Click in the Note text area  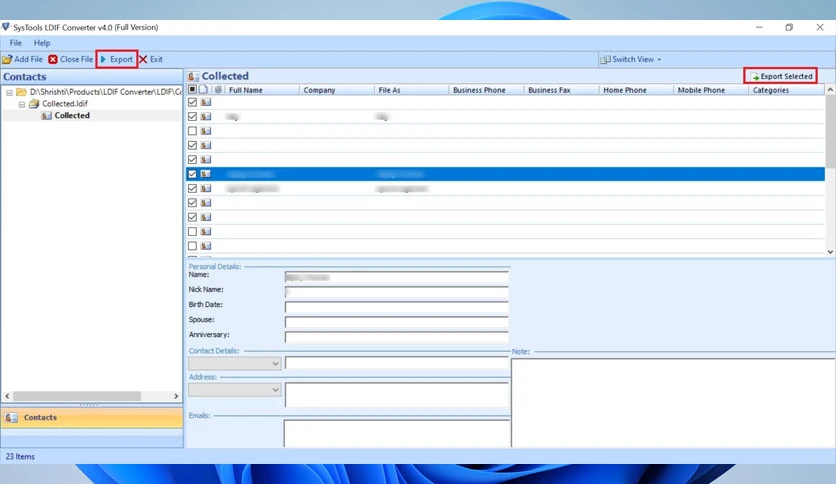[673, 402]
